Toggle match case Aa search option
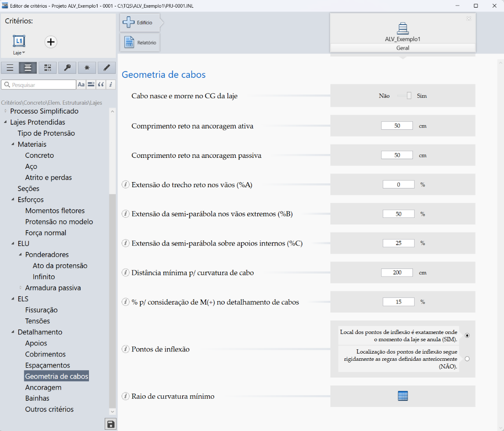Viewport: 504px width, 431px height. pyautogui.click(x=81, y=85)
